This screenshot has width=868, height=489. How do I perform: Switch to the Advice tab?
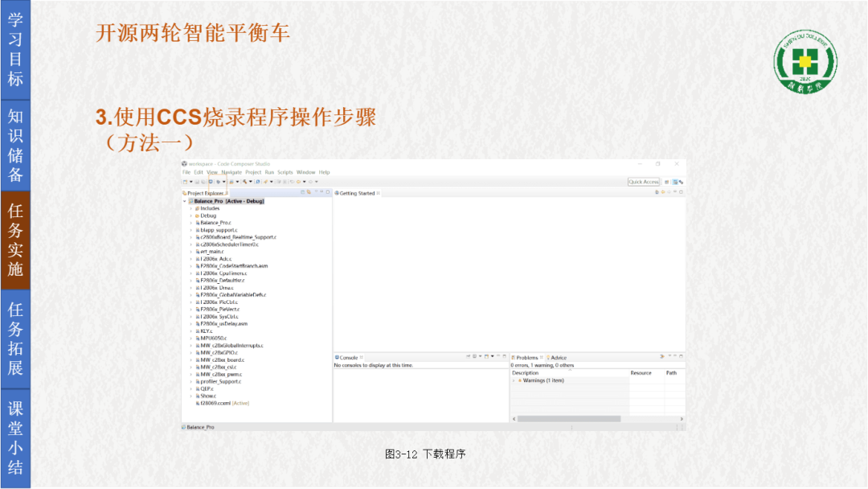coord(557,358)
